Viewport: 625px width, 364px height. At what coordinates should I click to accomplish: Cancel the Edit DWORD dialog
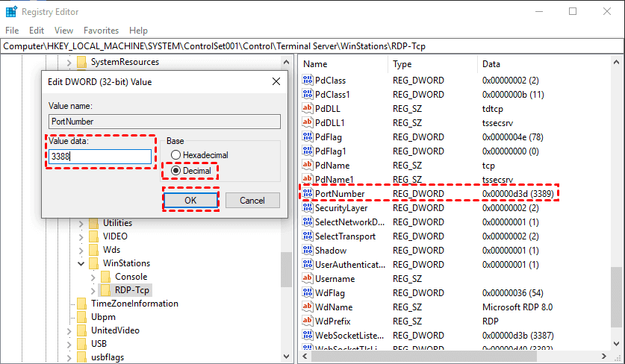252,201
